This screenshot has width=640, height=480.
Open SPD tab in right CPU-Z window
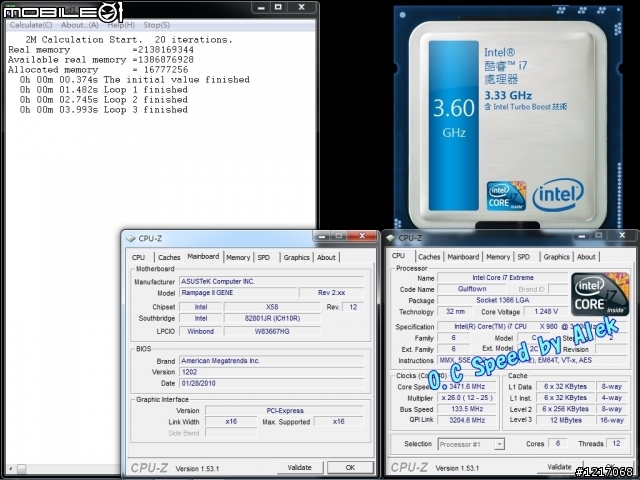pyautogui.click(x=524, y=257)
